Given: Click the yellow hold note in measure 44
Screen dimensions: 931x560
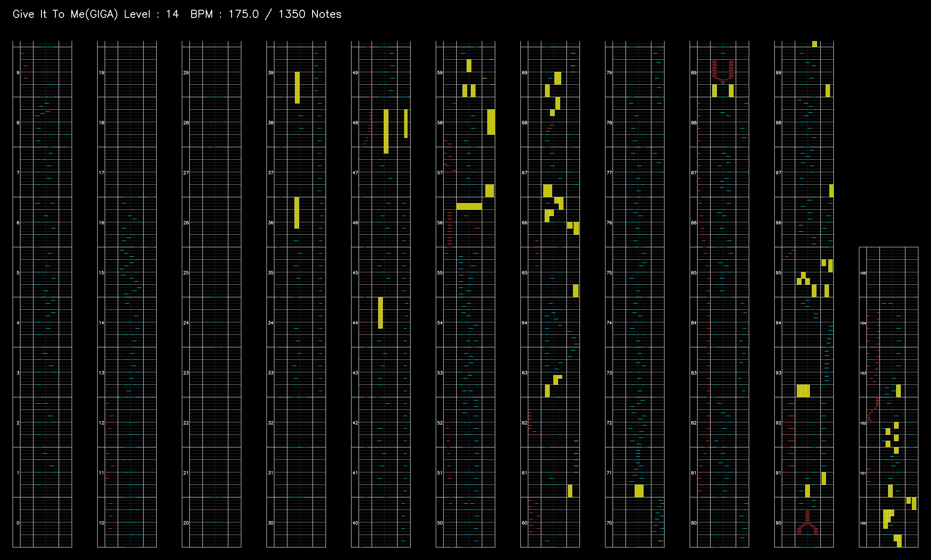Looking at the screenshot, I should click(381, 313).
